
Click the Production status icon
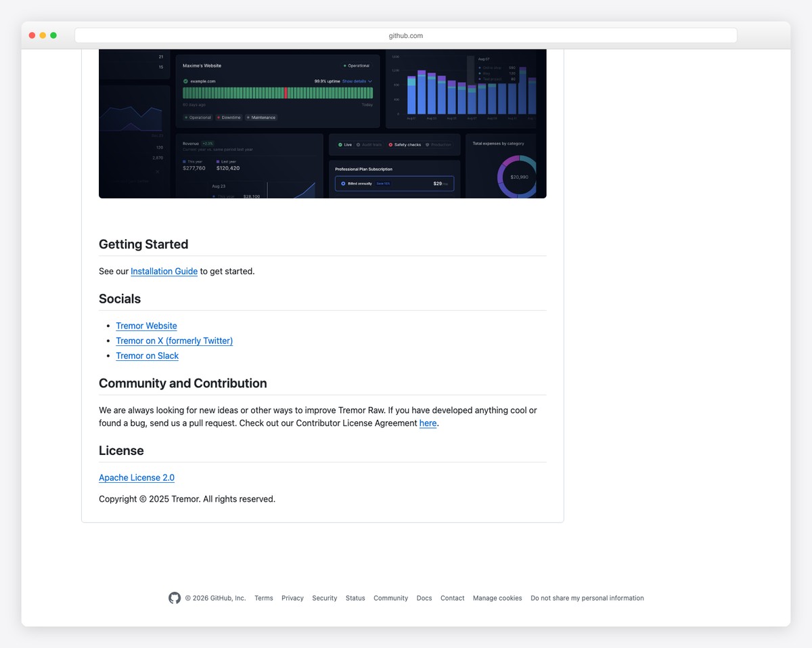pyautogui.click(x=427, y=144)
